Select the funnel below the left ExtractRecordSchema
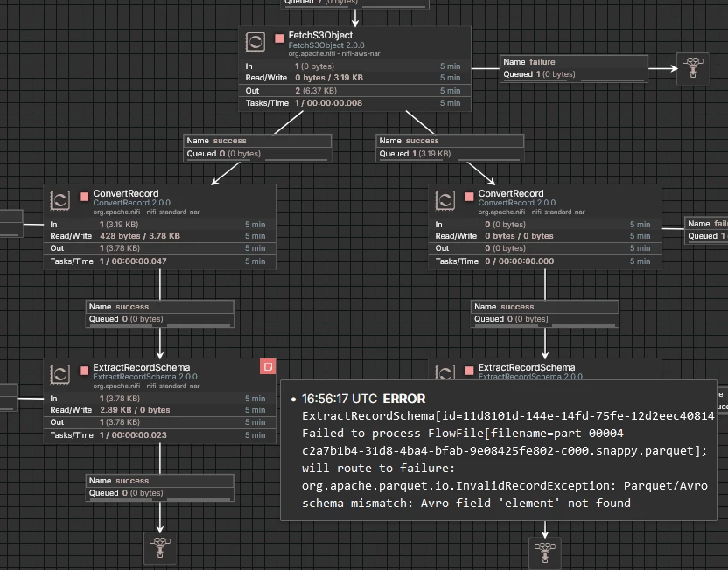The image size is (728, 570). [160, 548]
